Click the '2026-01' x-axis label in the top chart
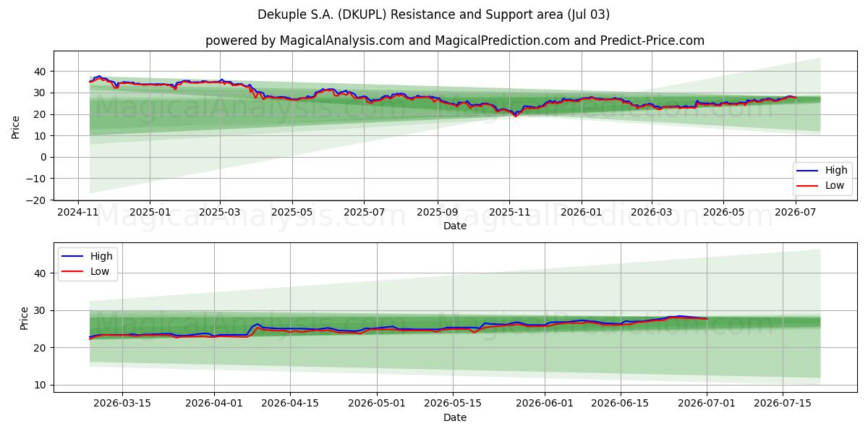This screenshot has width=868, height=434. (581, 213)
